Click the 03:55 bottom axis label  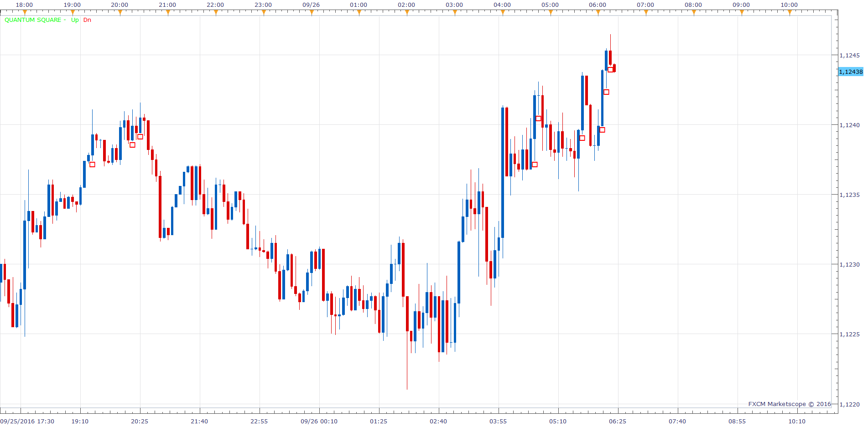click(498, 422)
